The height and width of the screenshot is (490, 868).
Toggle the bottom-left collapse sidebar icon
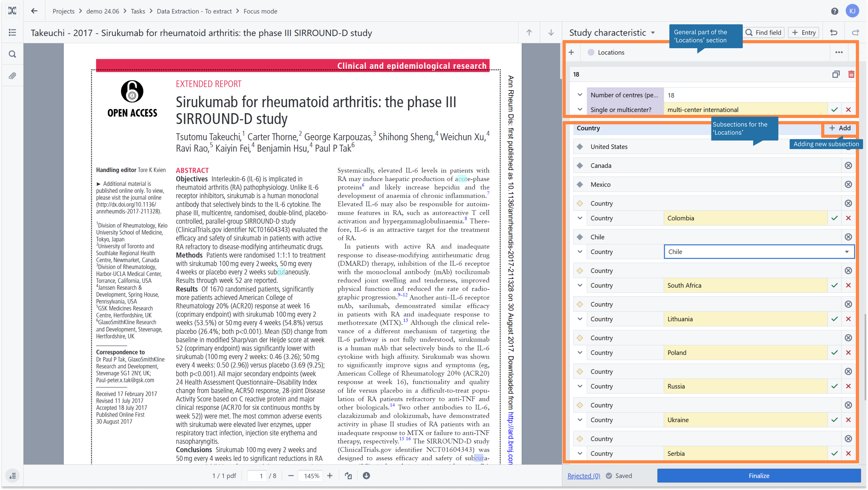[12, 476]
